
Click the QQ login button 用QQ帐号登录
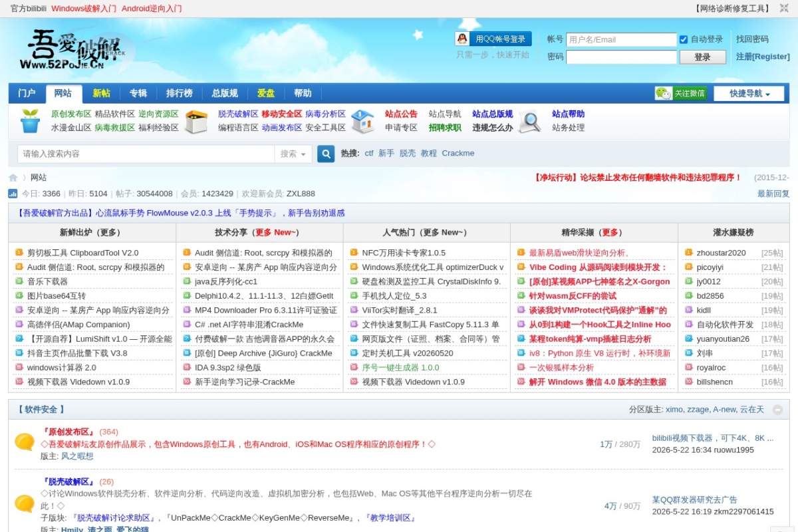click(x=494, y=39)
